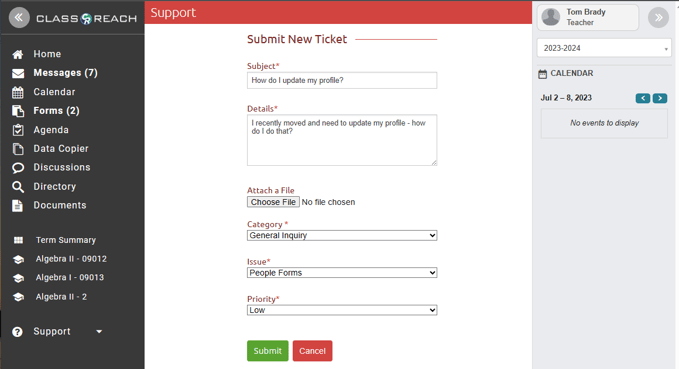Collapse right panel with double-chevron icon
The height and width of the screenshot is (369, 679).
[658, 18]
